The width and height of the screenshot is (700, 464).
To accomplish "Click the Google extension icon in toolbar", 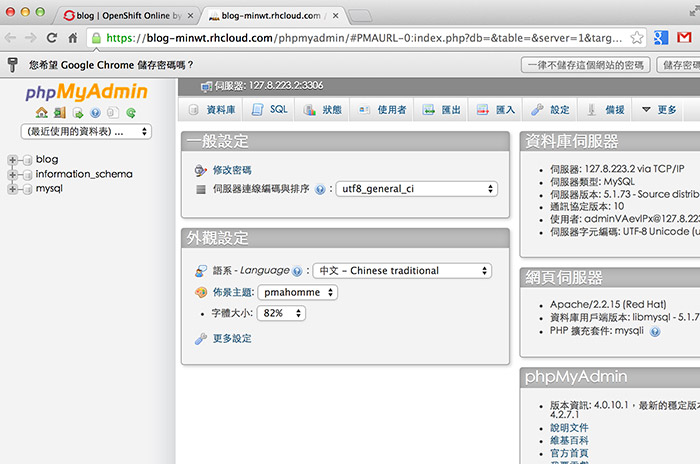I will tap(661, 38).
